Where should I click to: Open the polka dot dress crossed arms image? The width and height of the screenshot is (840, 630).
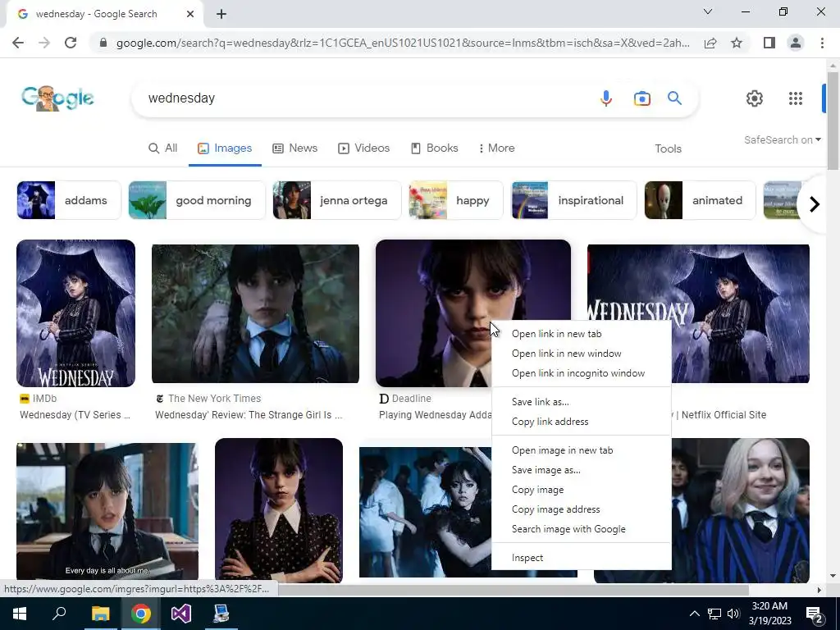coord(279,510)
